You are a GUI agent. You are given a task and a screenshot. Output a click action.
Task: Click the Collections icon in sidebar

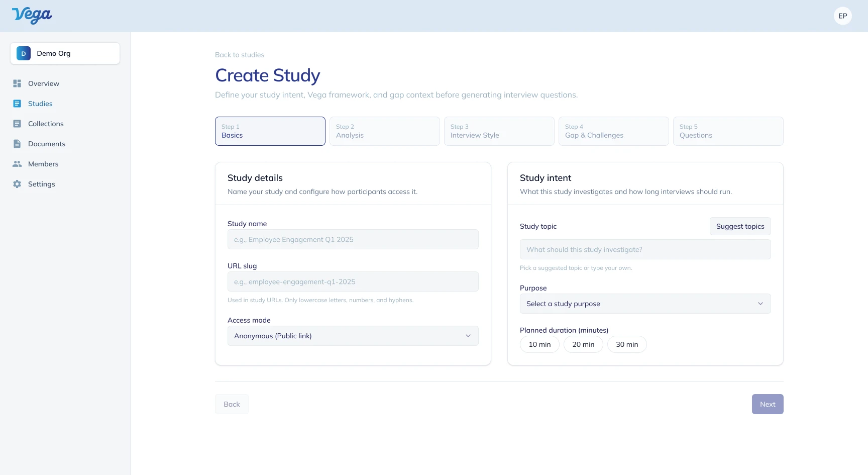(17, 124)
